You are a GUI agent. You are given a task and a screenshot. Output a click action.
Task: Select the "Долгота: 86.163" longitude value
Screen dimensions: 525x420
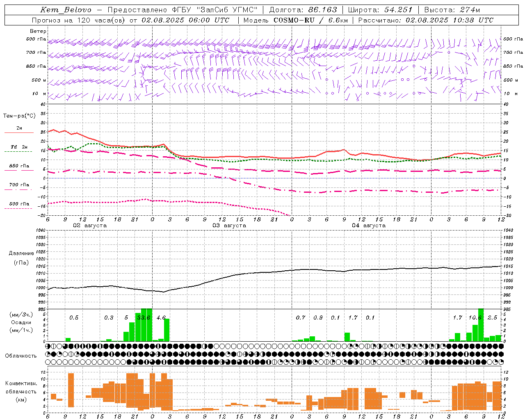(x=303, y=10)
